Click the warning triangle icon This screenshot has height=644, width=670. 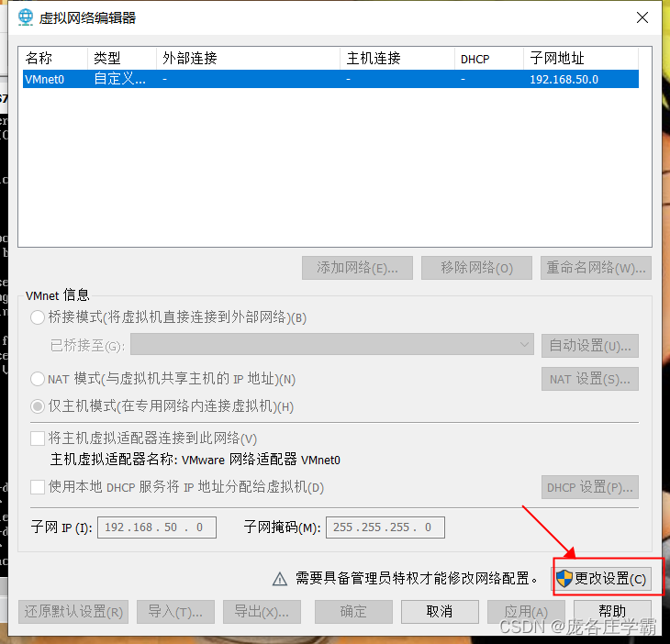tap(280, 579)
